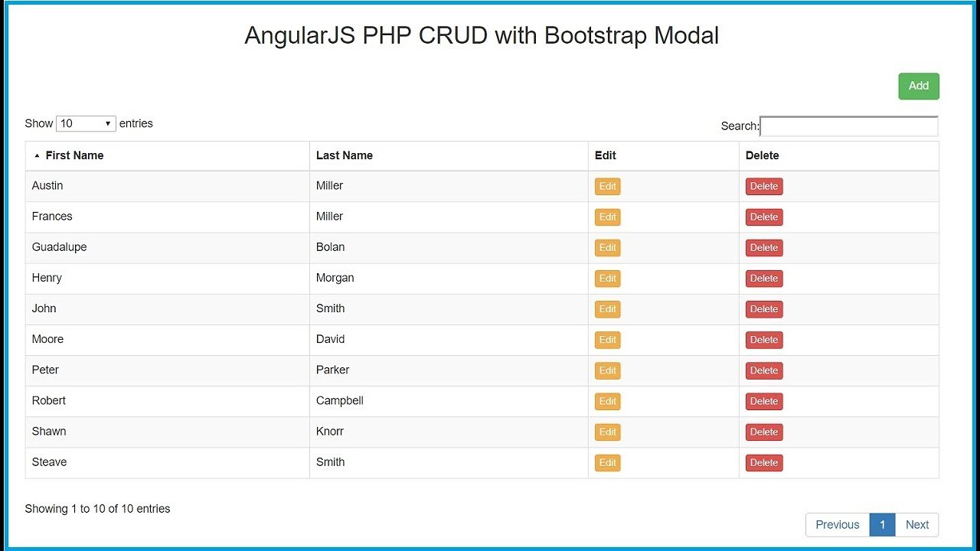
Task: Click the Steave first name cell
Action: pyautogui.click(x=168, y=462)
